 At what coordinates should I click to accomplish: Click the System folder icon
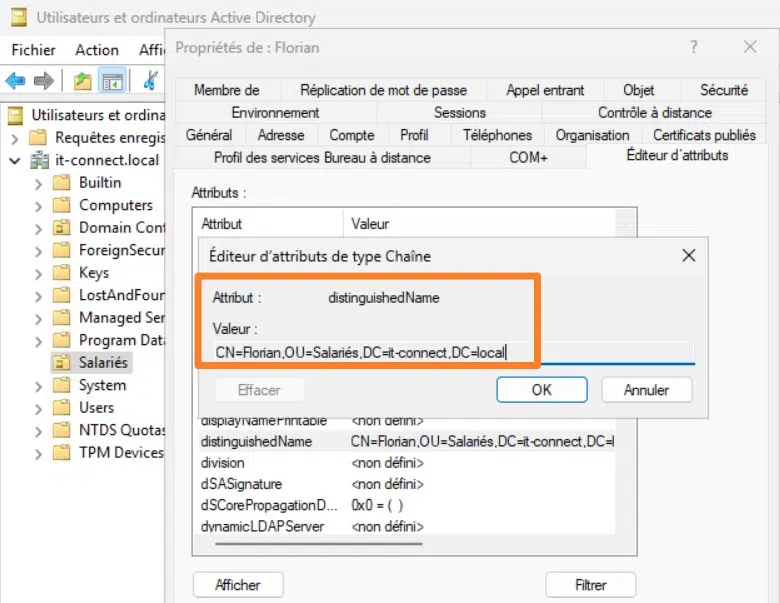pos(62,385)
